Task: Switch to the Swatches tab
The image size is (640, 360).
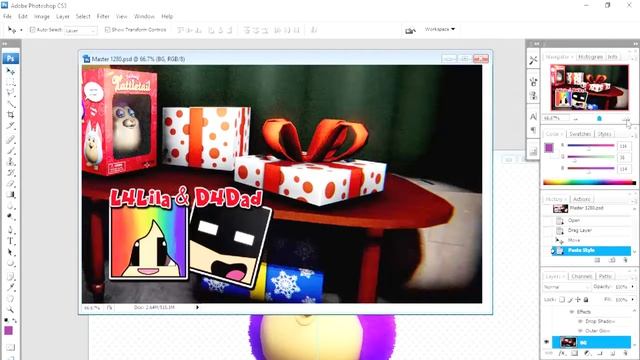Action: click(580, 134)
